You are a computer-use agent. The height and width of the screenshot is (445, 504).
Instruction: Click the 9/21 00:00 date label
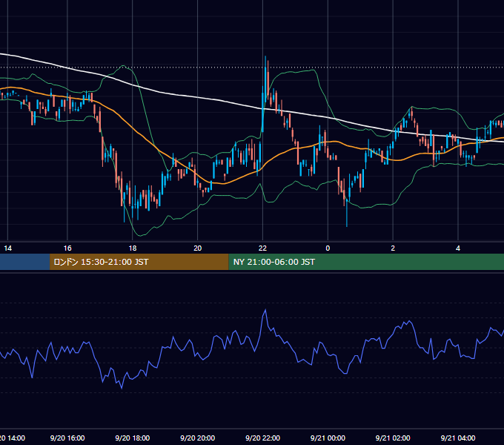coord(328,438)
